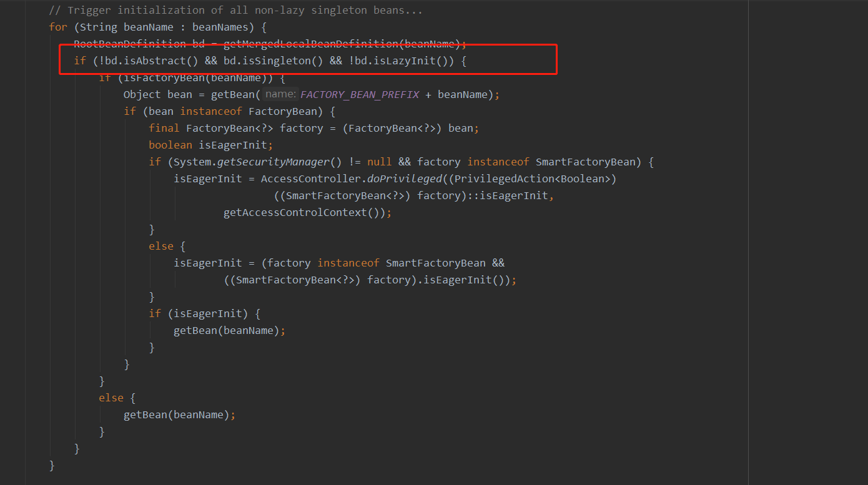Click the 'isFactoryBean' method call
This screenshot has width=868, height=485.
[x=164, y=77]
